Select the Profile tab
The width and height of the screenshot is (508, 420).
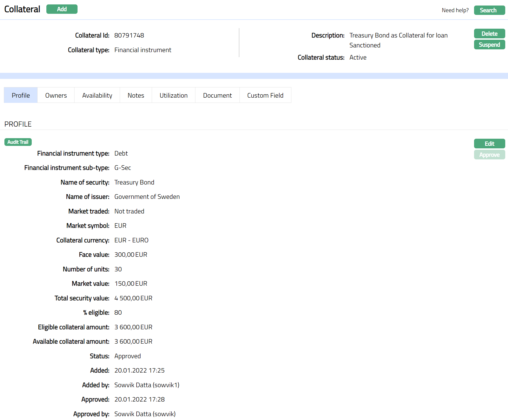(21, 95)
